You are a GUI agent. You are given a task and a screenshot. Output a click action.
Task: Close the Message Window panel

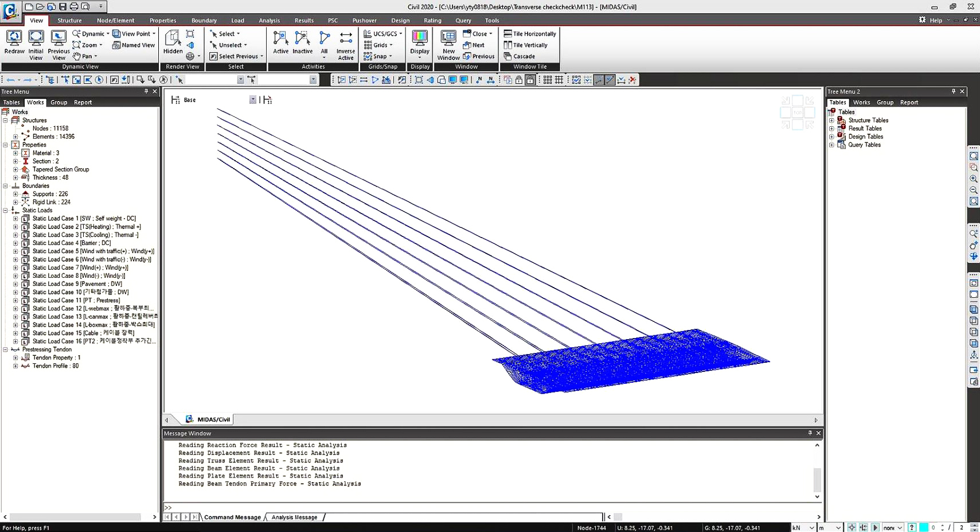pyautogui.click(x=818, y=433)
